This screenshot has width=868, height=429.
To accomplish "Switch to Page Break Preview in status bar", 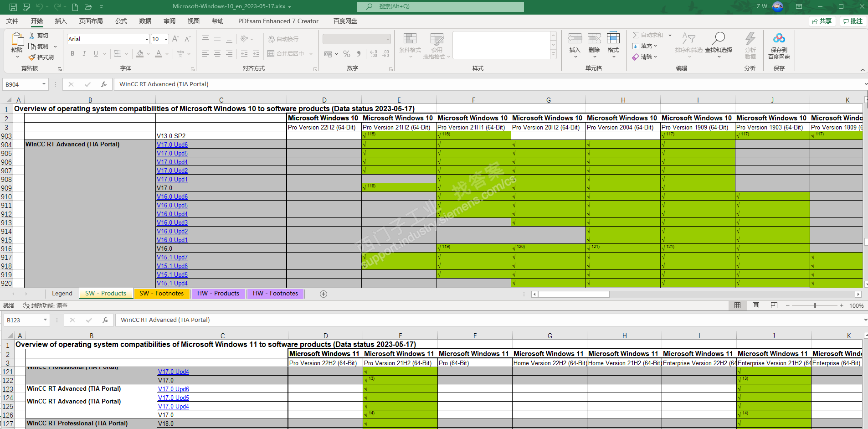I will pyautogui.click(x=774, y=305).
